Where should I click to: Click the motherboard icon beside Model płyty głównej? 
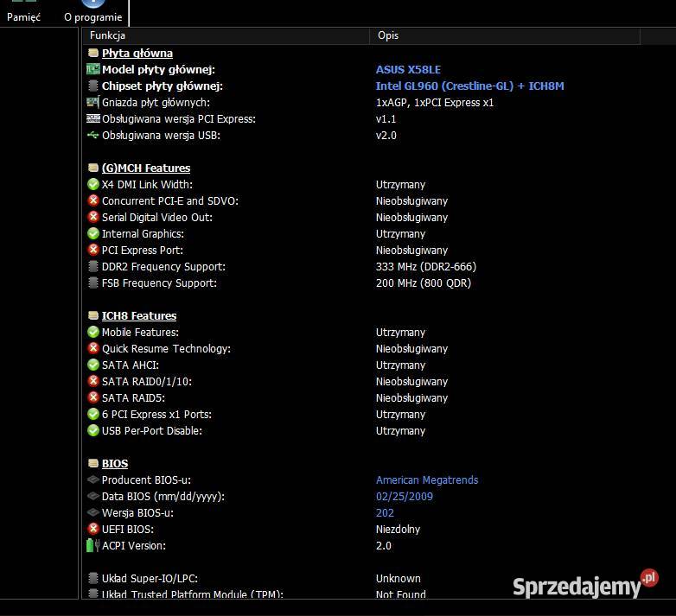pyautogui.click(x=93, y=69)
